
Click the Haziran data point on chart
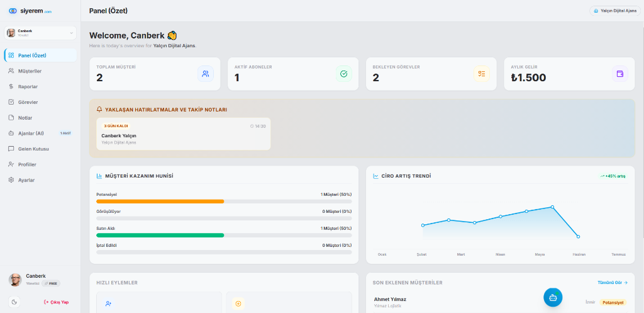click(579, 237)
